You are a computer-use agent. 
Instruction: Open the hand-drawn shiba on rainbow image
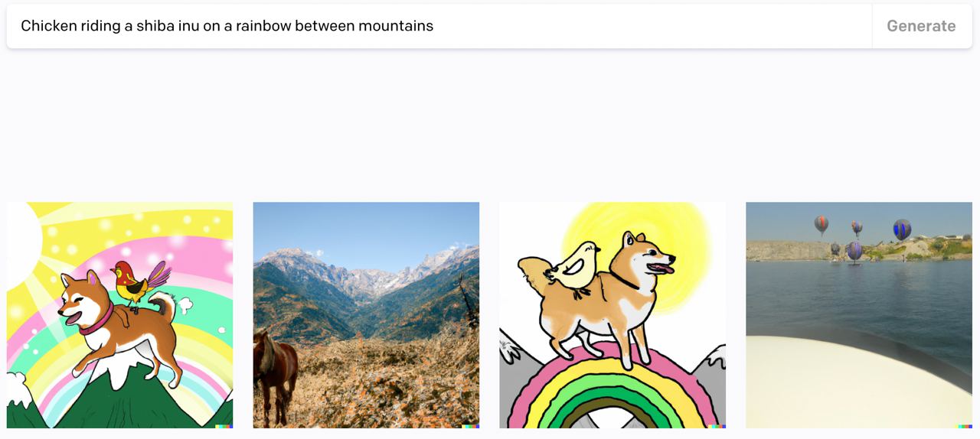[612, 315]
